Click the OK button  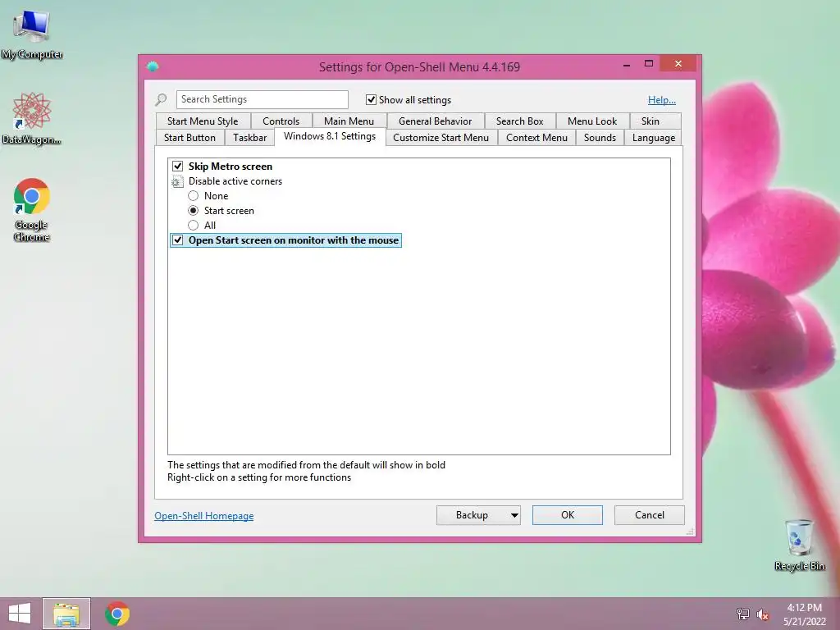click(x=568, y=515)
